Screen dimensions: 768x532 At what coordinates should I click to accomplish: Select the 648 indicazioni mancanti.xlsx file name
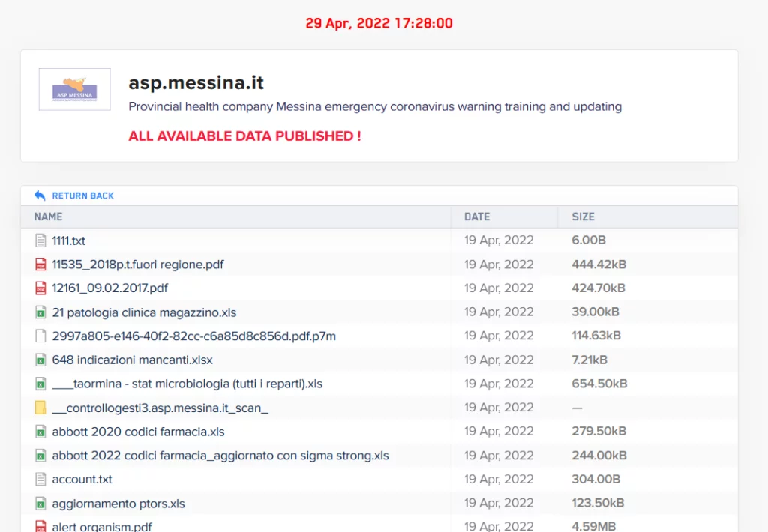pyautogui.click(x=132, y=360)
